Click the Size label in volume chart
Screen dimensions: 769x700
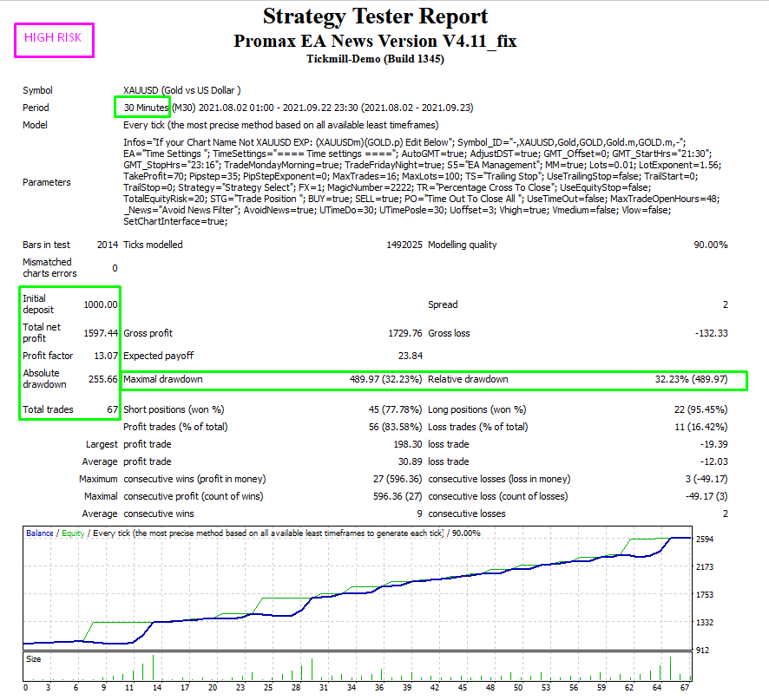tap(33, 659)
